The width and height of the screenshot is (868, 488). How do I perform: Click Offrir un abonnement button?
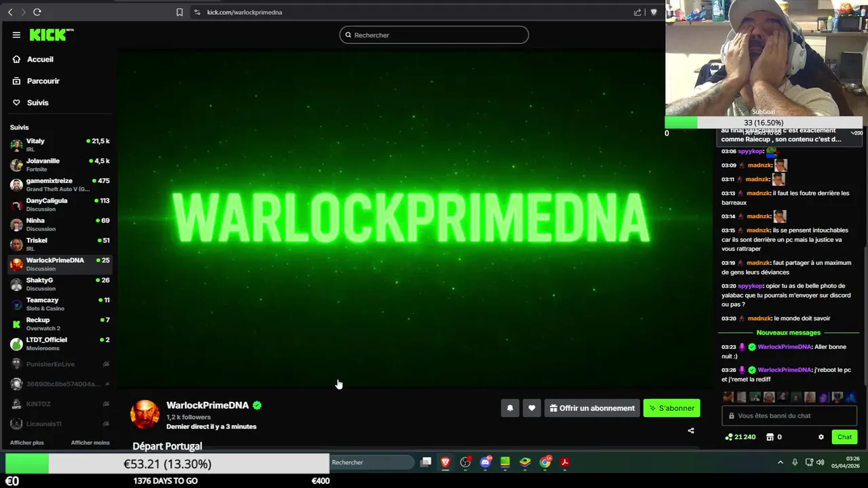click(592, 408)
